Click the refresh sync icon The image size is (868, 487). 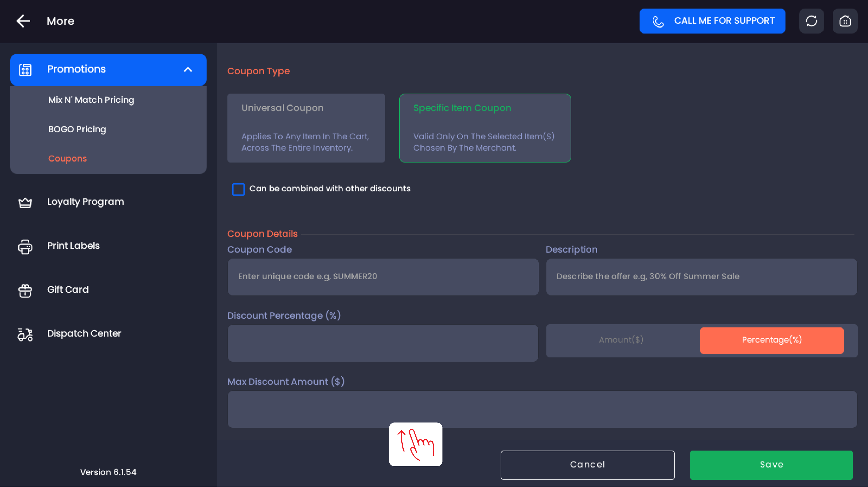click(812, 21)
